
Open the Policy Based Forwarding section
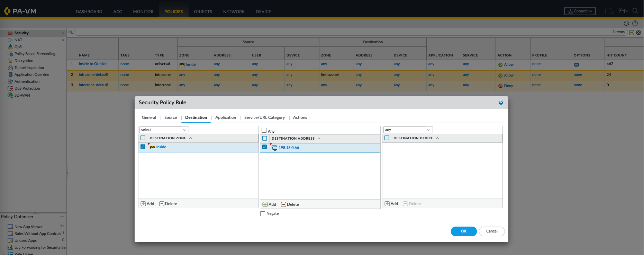(35, 54)
